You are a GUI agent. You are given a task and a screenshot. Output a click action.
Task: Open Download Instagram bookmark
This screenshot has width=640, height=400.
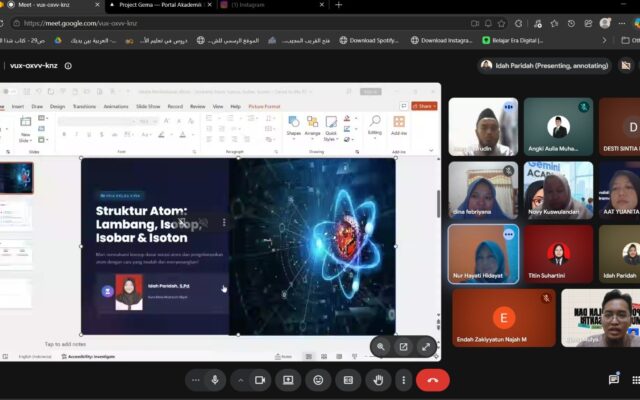tap(441, 40)
